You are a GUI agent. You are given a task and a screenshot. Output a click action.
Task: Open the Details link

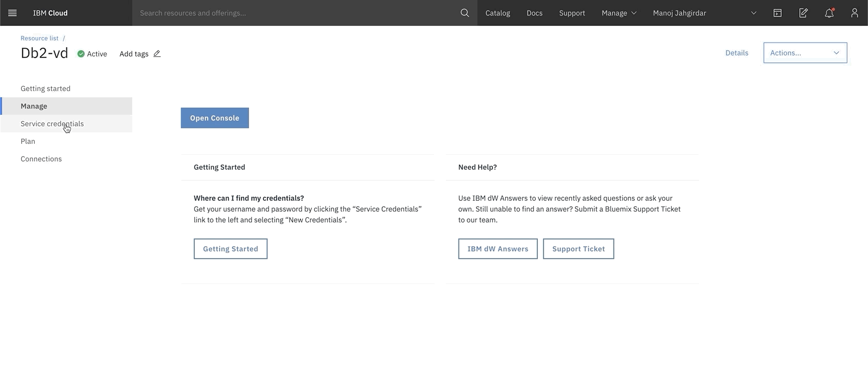pos(737,53)
